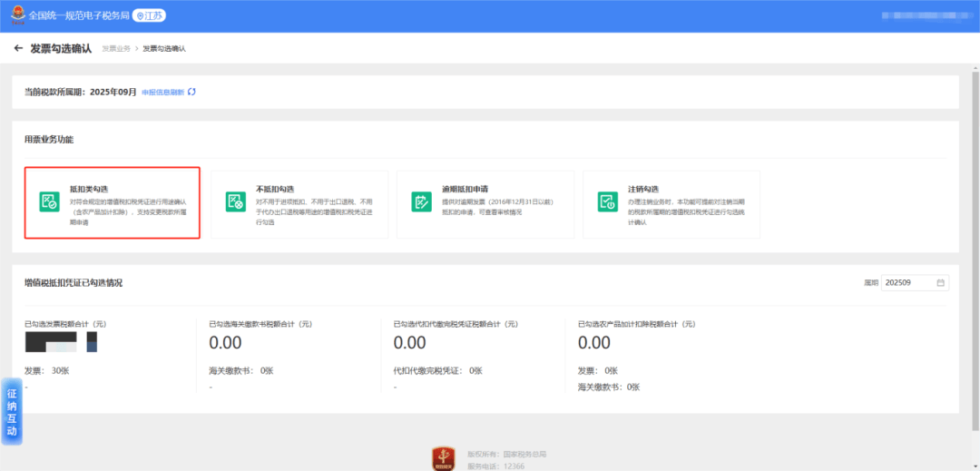Click the 逾期抵扣申请 green icon
The image size is (980, 471).
click(421, 201)
